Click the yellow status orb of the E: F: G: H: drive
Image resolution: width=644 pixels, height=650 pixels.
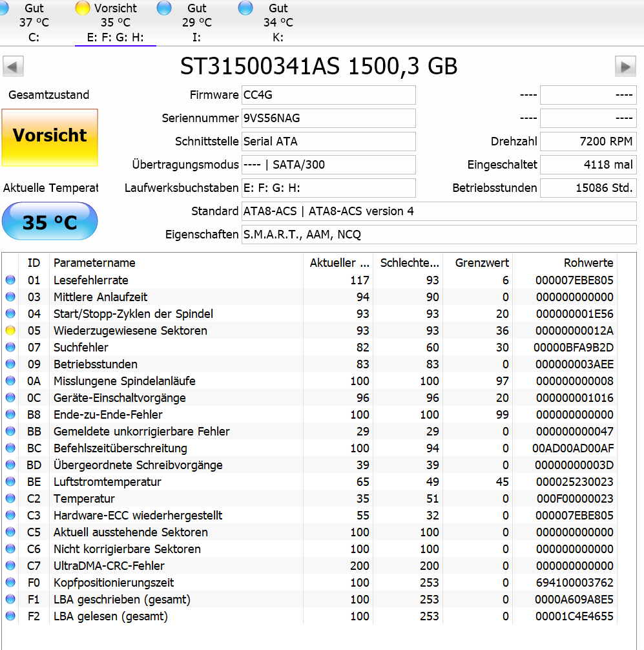coord(83,8)
